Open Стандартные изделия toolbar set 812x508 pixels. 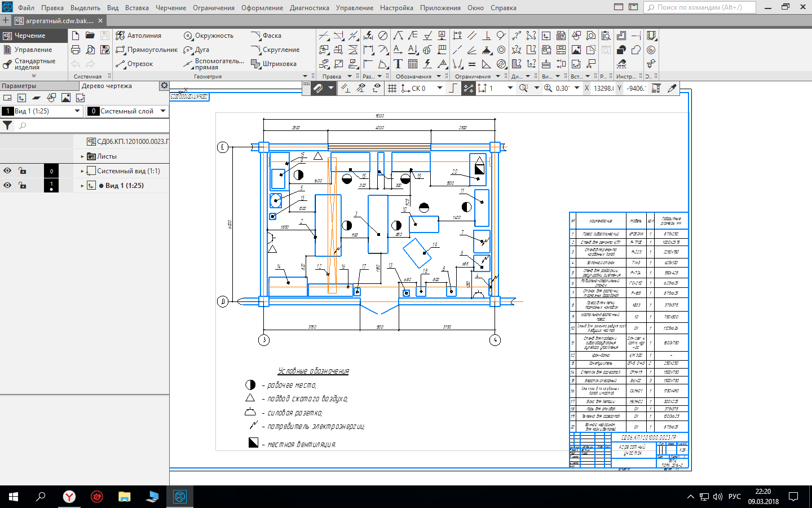tap(34, 64)
